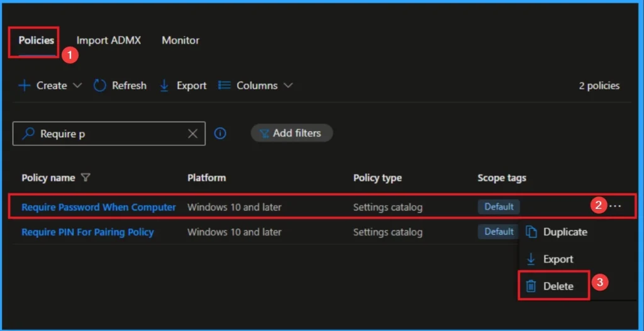Click the Refresh label in toolbar
Screen dimensions: 644x331
(x=129, y=86)
